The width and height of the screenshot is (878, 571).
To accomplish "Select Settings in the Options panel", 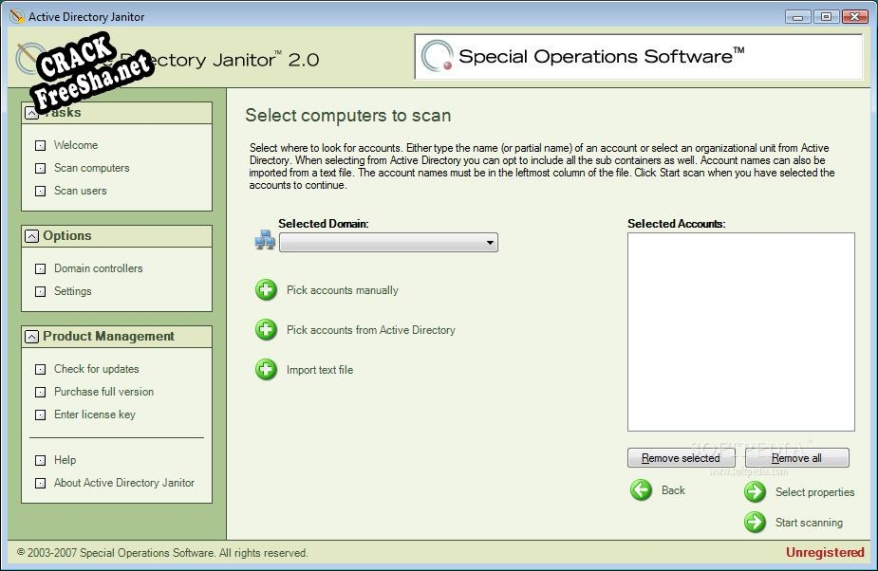I will 72,292.
